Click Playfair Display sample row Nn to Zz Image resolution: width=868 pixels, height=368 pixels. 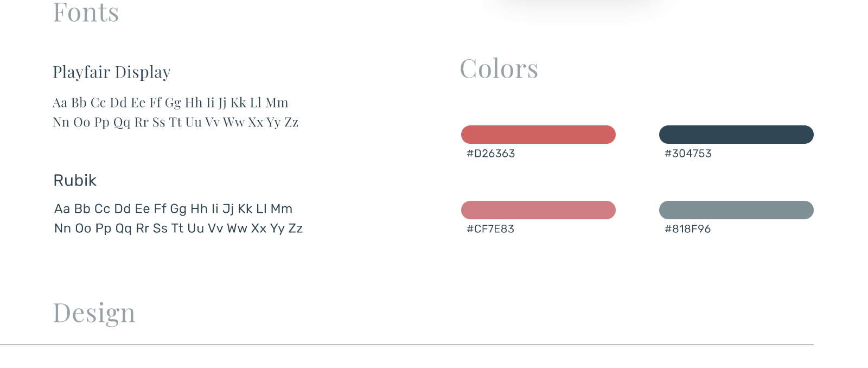(175, 122)
